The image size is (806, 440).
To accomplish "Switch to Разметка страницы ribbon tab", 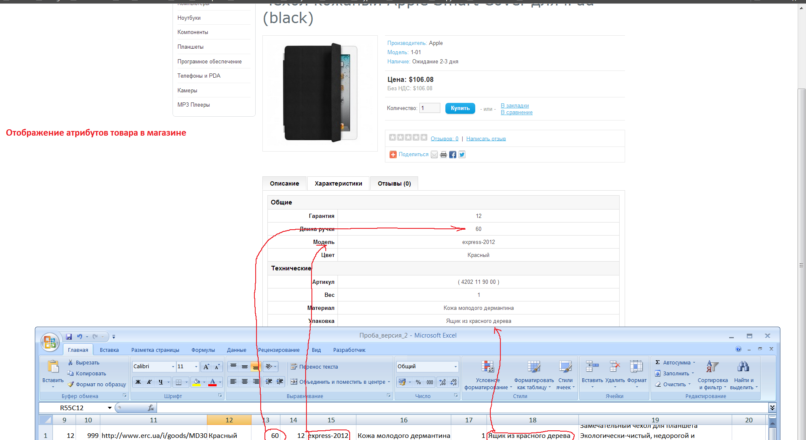I will click(155, 350).
